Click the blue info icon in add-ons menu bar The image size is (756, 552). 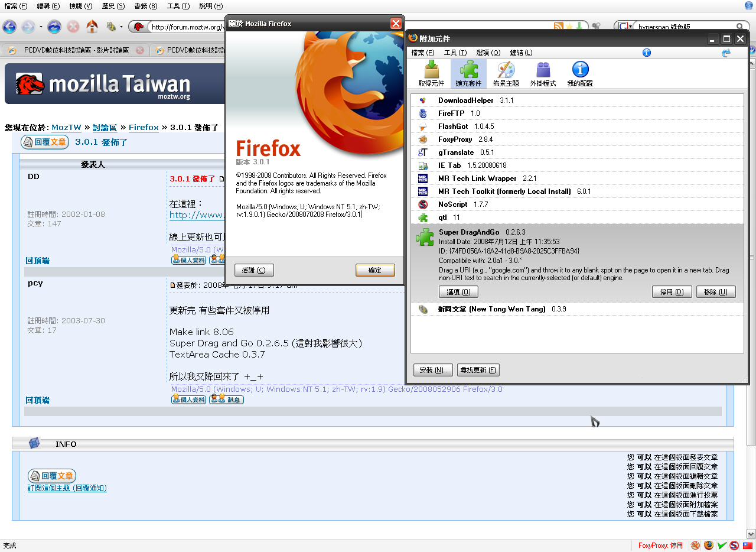(647, 53)
